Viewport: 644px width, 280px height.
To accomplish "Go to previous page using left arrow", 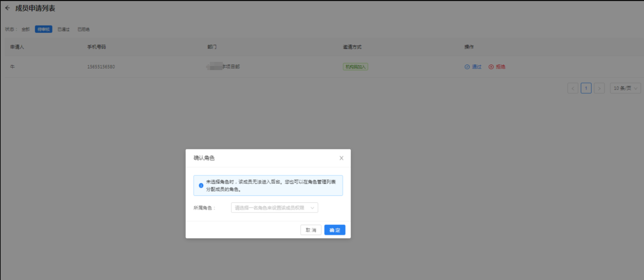I will pyautogui.click(x=573, y=88).
